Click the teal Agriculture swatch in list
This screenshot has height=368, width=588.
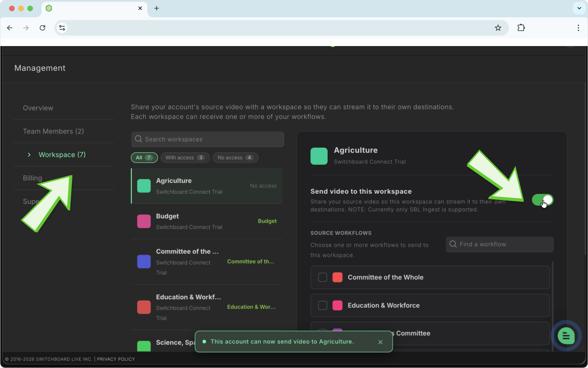[x=144, y=186]
